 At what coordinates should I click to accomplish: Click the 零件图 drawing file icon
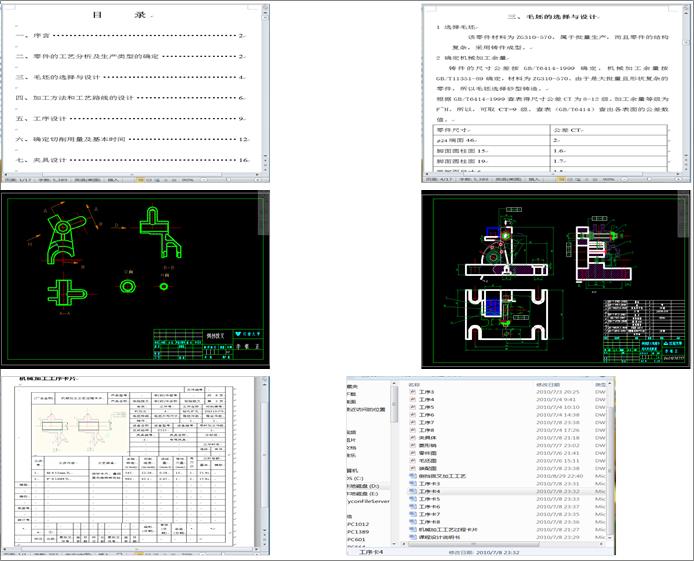[413, 453]
